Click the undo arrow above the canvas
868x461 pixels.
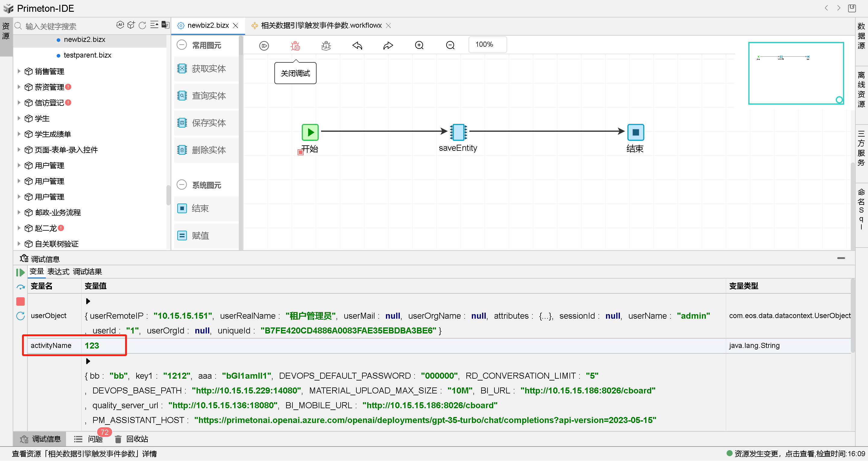click(357, 45)
